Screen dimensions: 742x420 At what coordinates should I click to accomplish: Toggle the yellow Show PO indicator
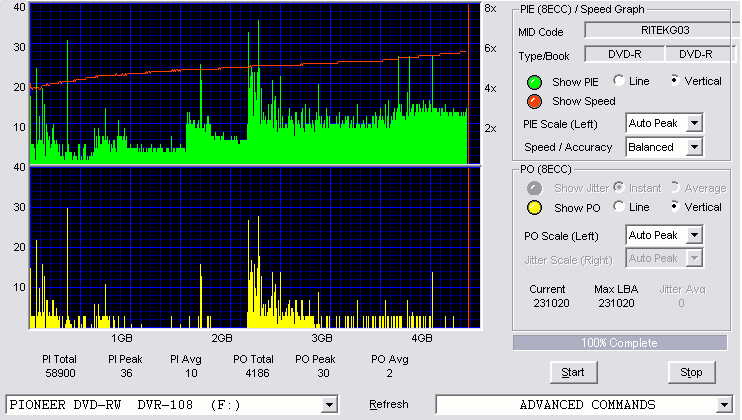[534, 208]
